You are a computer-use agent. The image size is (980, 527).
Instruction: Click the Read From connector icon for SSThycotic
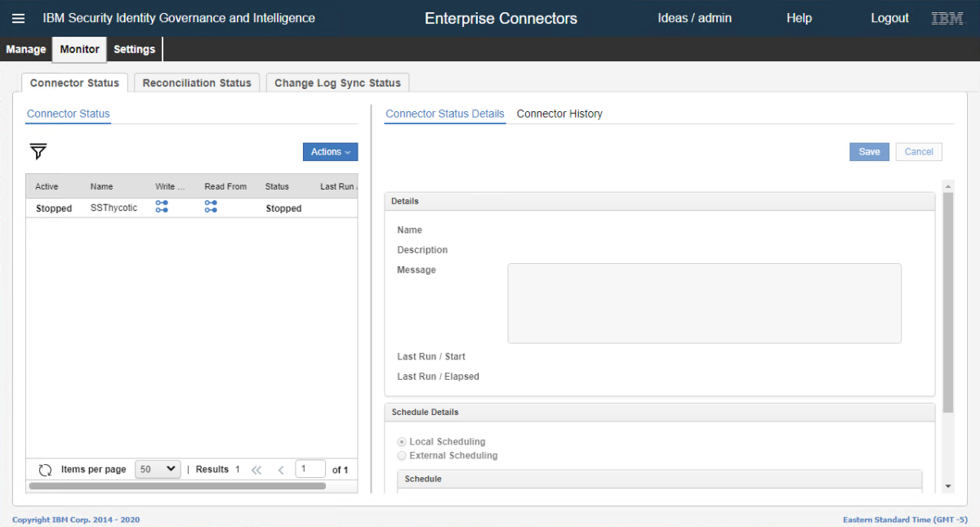[211, 207]
